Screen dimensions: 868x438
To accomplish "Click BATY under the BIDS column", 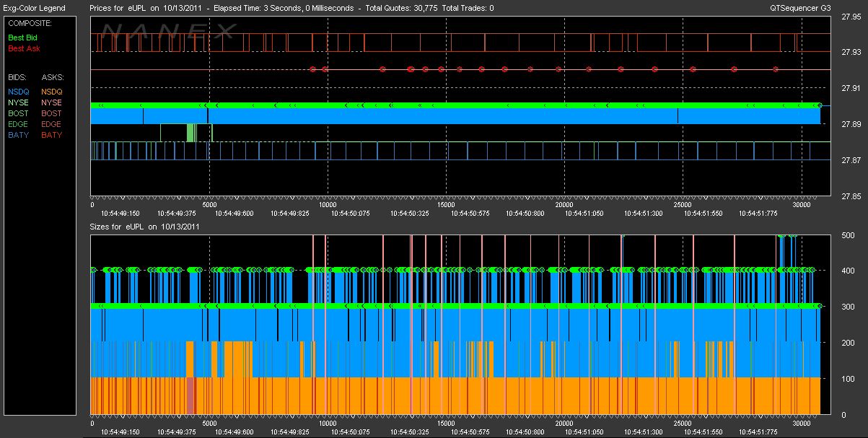I will (18, 135).
